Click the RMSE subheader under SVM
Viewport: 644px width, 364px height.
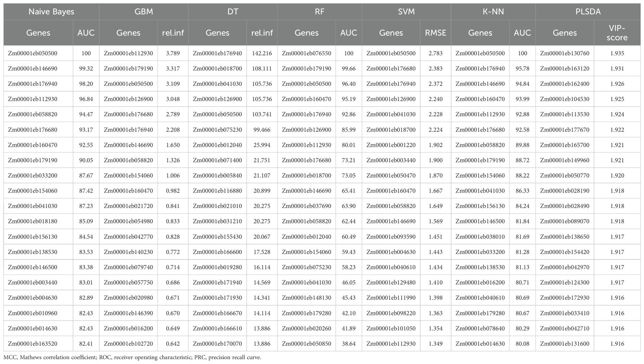click(x=435, y=33)
